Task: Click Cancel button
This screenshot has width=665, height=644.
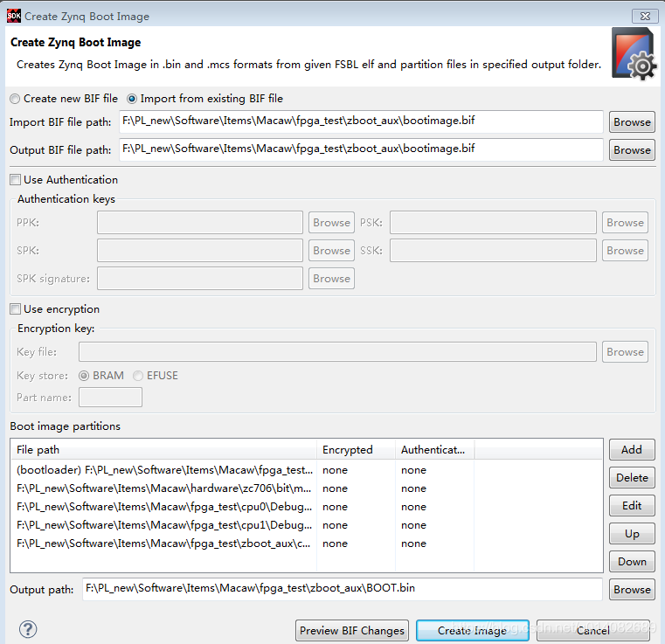Action: coord(592,631)
